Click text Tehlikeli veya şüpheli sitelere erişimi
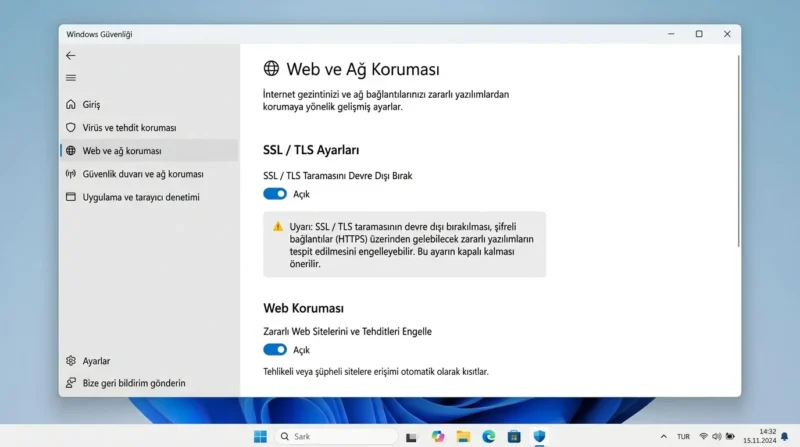The image size is (800, 447). pos(376,371)
